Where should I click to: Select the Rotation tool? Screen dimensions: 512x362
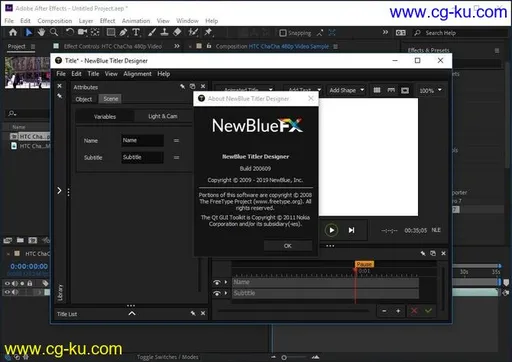69,32
